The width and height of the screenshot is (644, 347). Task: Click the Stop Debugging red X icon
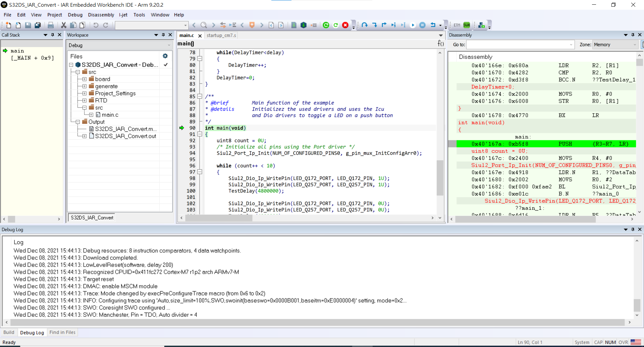tap(345, 25)
